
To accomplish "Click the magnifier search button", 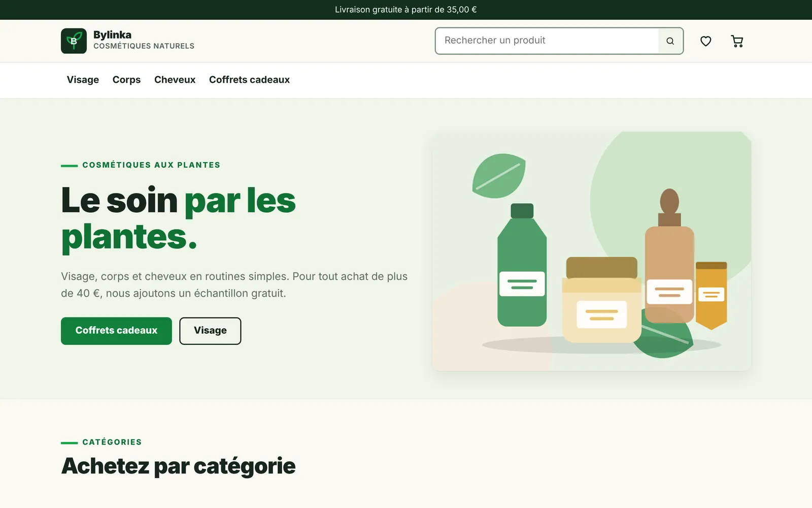I will (x=670, y=41).
